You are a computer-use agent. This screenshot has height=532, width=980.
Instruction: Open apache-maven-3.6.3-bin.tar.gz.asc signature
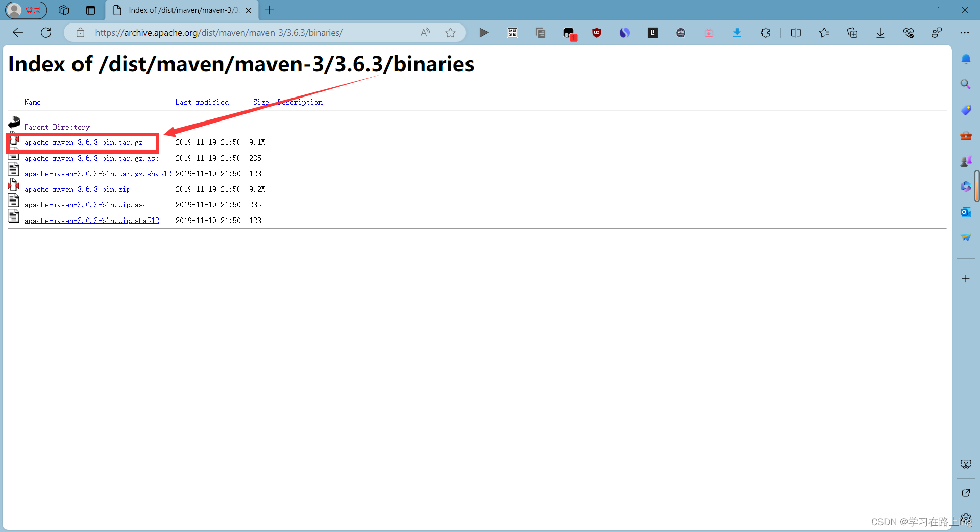(x=91, y=158)
